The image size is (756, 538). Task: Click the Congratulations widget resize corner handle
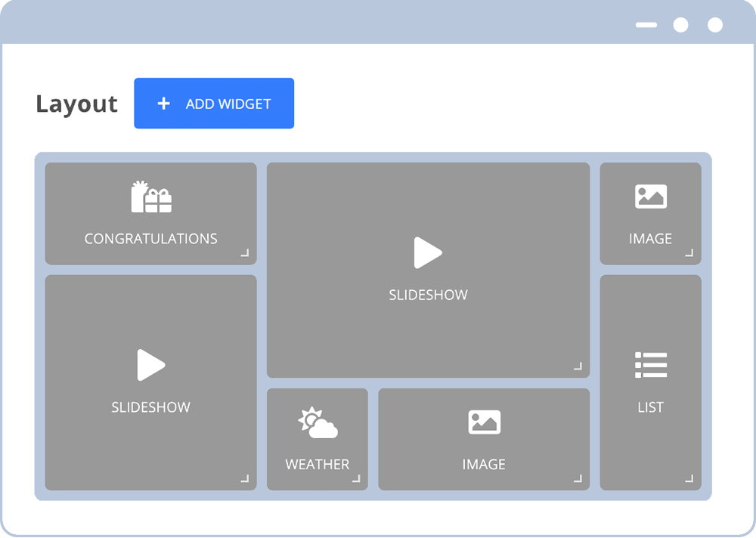pyautogui.click(x=245, y=252)
